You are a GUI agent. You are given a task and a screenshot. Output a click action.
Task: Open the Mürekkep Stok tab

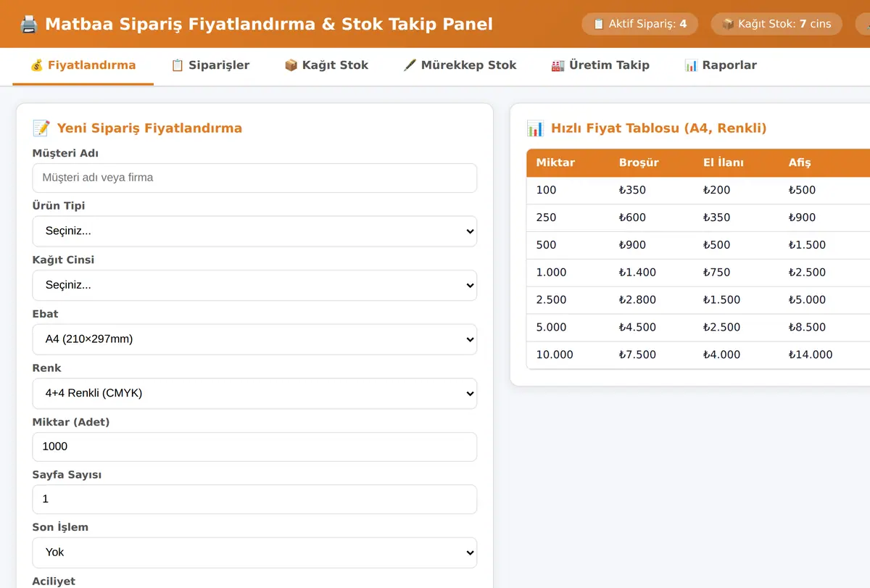[x=460, y=66]
